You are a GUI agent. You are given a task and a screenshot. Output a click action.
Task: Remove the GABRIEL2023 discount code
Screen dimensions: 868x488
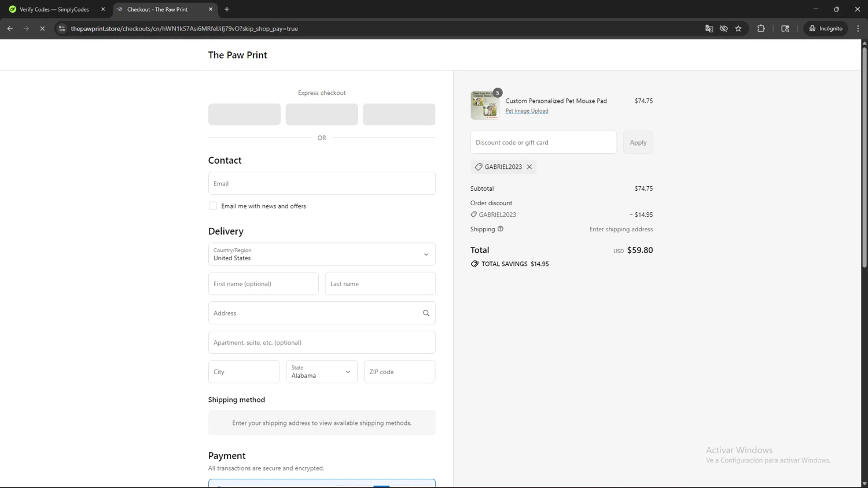click(x=529, y=167)
